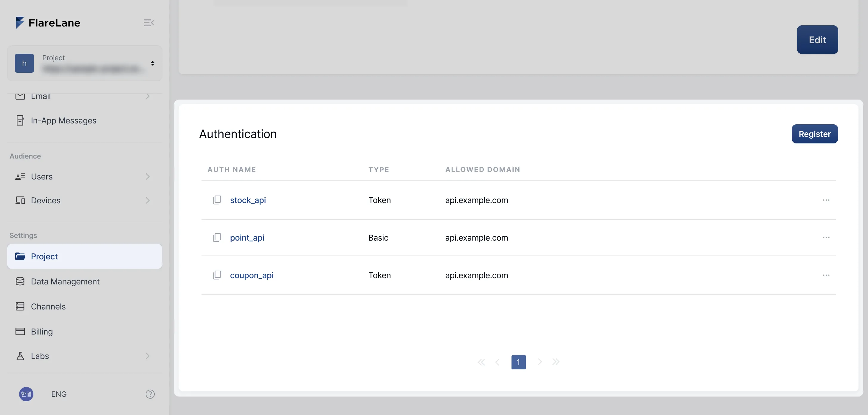Click Register to add authentication

click(x=814, y=134)
